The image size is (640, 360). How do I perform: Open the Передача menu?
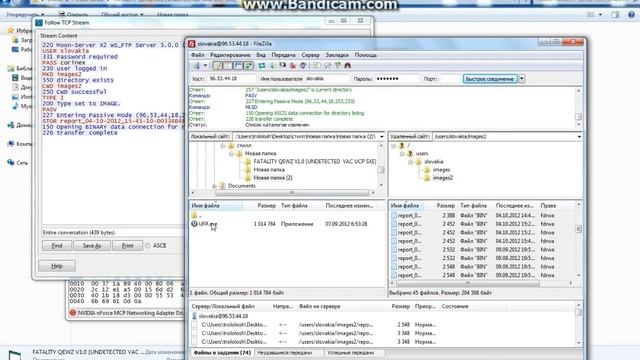(283, 55)
